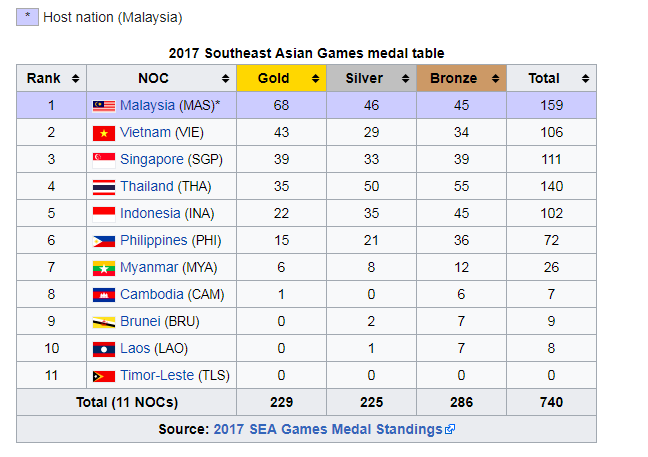The image size is (648, 457).
Task: Sort table by Silver medals
Action: [405, 78]
